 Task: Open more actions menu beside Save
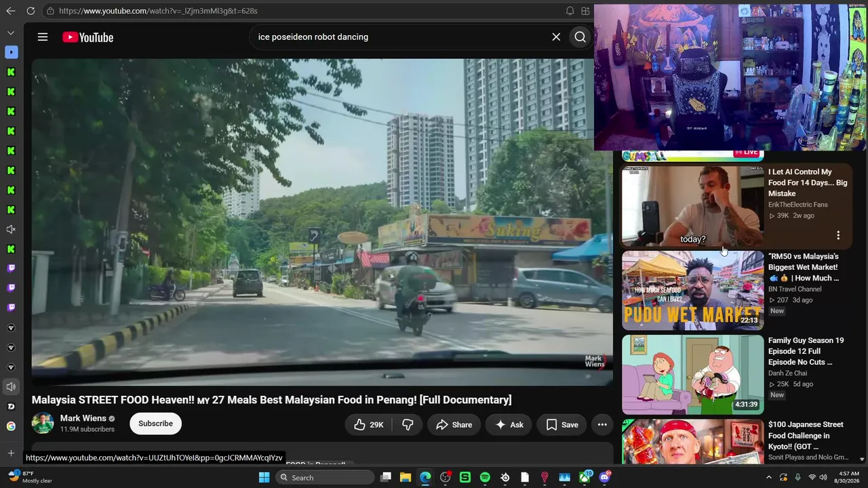pyautogui.click(x=602, y=425)
